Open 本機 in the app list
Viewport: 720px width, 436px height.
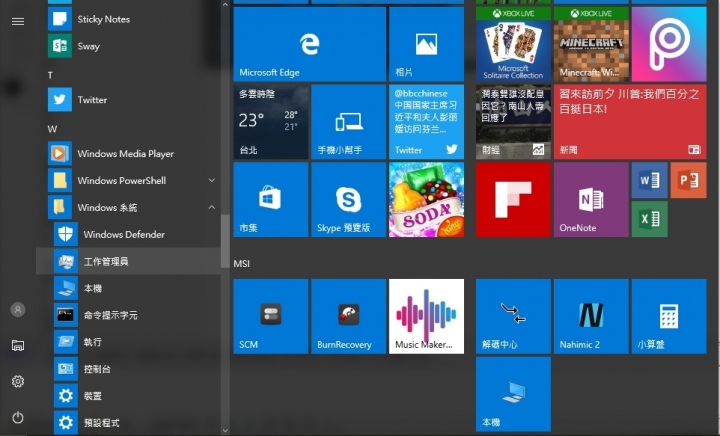click(129, 288)
